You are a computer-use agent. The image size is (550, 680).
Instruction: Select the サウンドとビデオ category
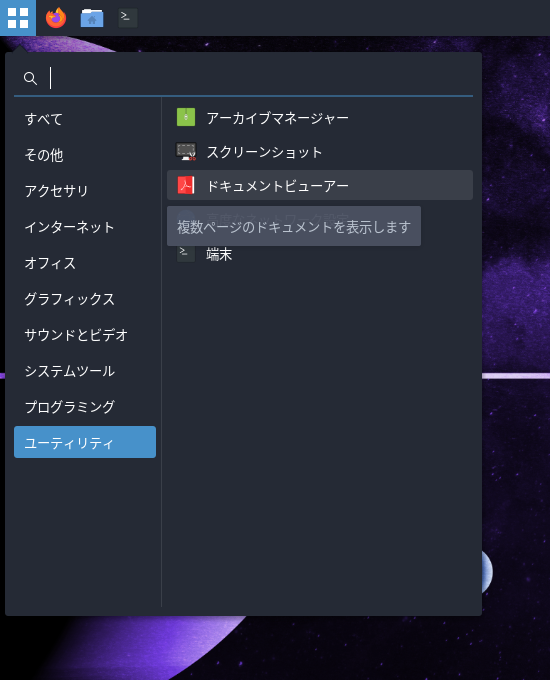85,335
